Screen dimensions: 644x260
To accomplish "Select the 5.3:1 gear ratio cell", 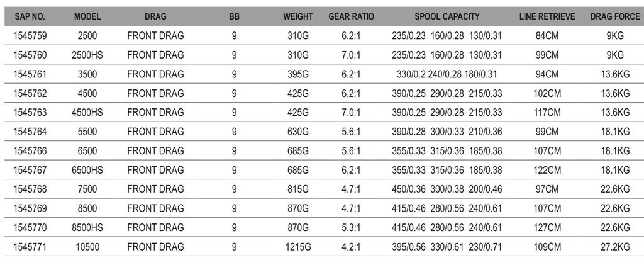I will [351, 227].
